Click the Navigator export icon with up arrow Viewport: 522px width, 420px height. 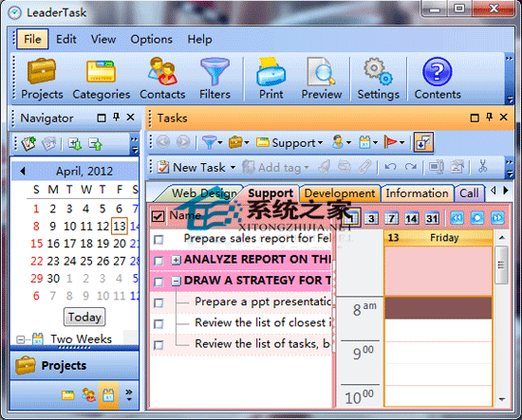tap(95, 144)
